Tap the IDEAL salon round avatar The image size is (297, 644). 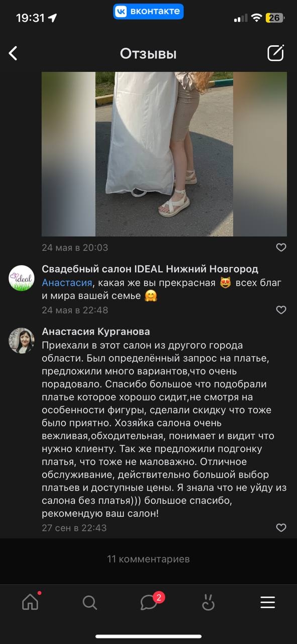pos(22,278)
